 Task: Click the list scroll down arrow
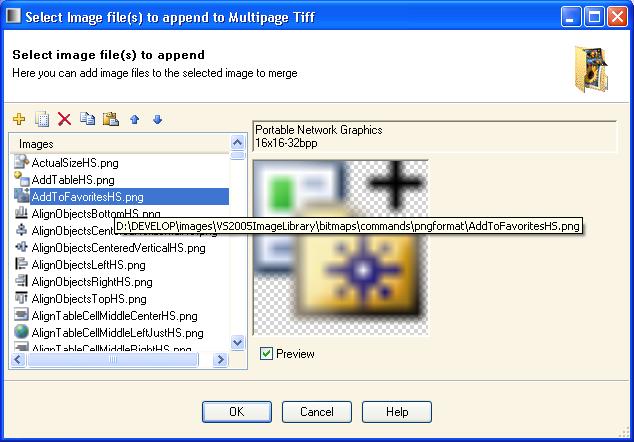(237, 343)
